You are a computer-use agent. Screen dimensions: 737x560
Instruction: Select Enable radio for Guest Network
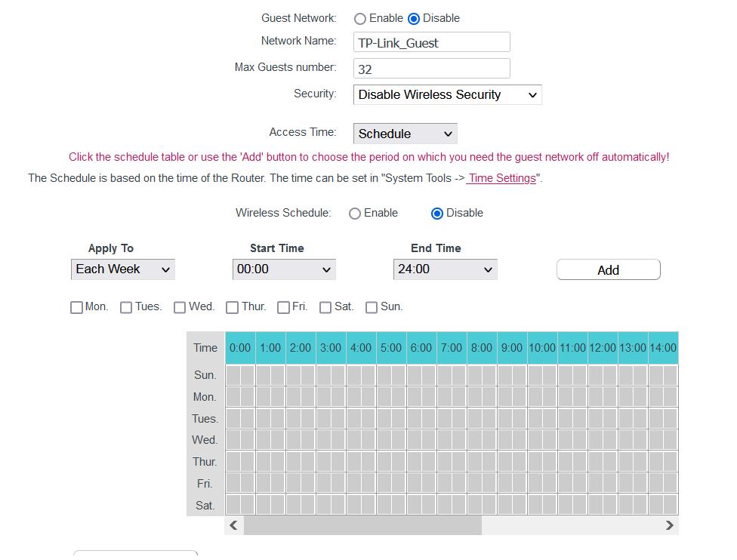click(360, 19)
